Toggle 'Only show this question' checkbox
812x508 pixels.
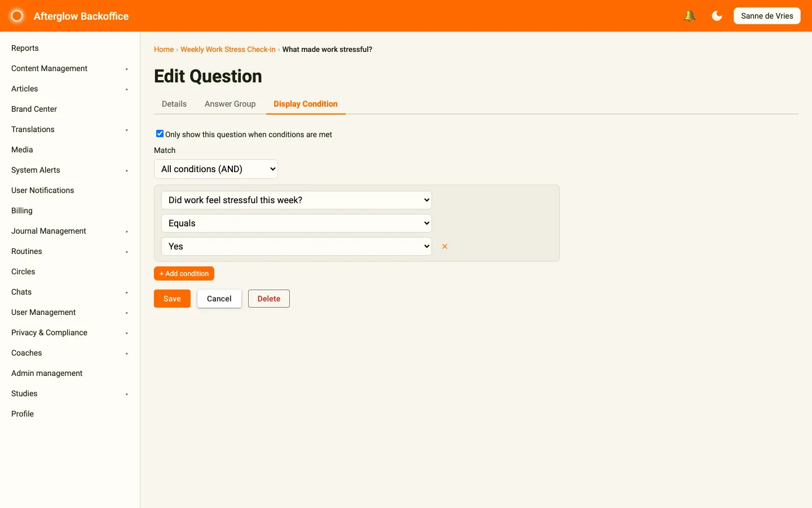160,134
